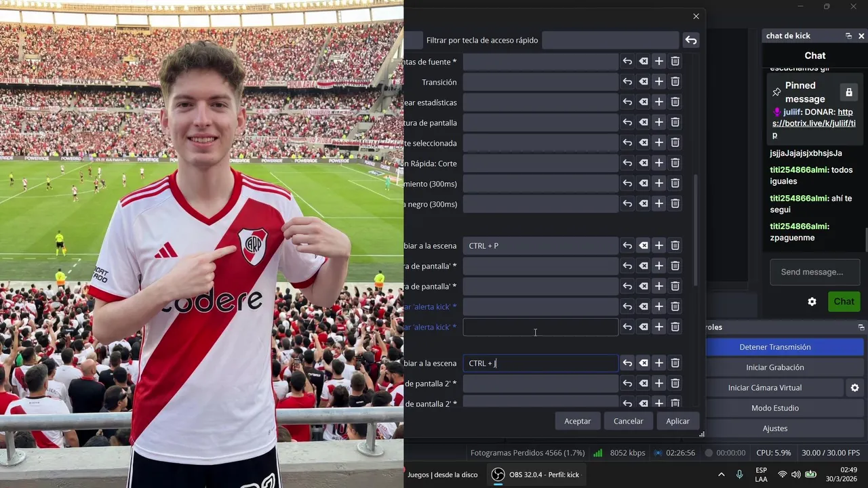
Task: Open Ajustes from the controls panel
Action: tap(775, 428)
